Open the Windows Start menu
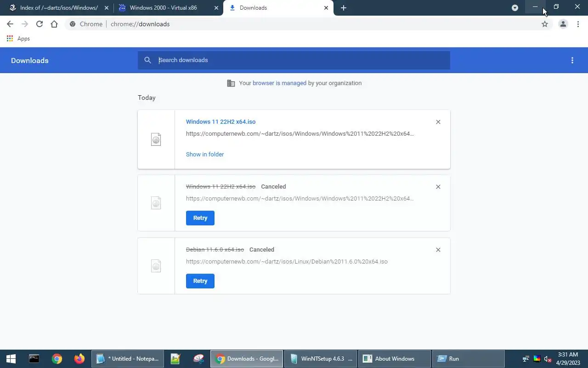The width and height of the screenshot is (588, 368). 11,359
